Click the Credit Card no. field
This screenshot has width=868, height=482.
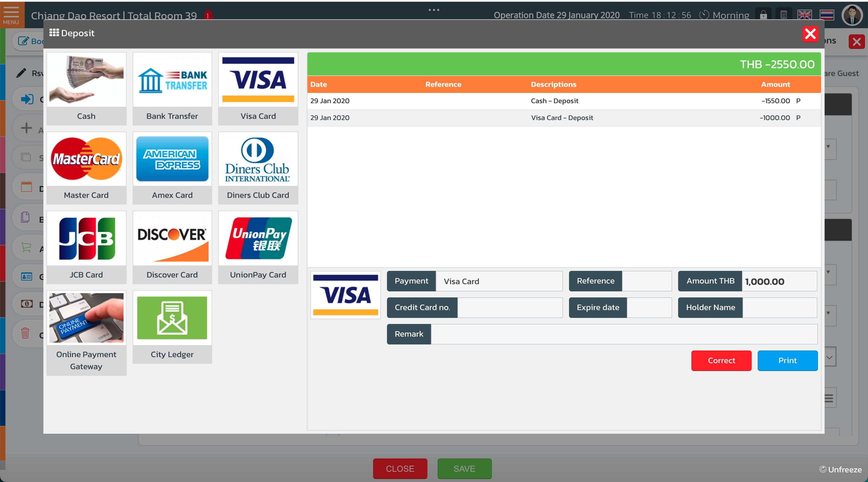[x=509, y=307]
